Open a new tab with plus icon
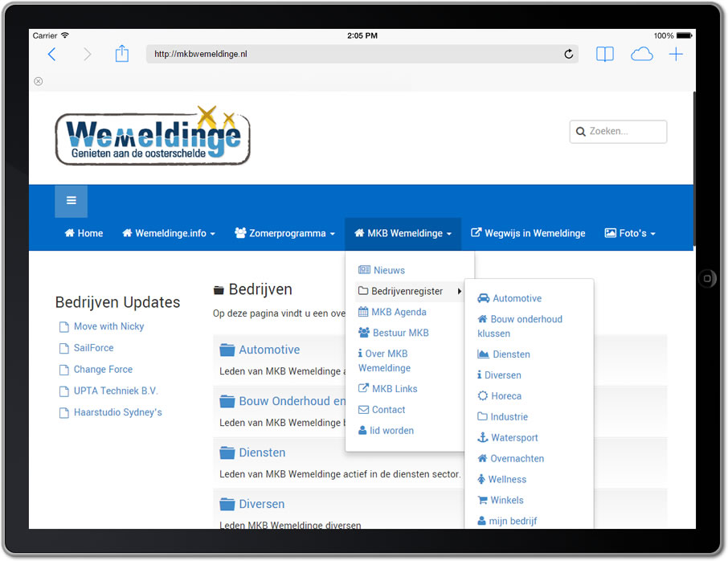Viewport: 728px width, 561px height. (676, 54)
